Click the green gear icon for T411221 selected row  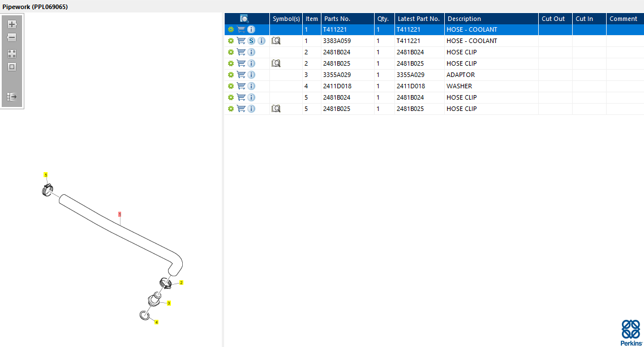pos(231,29)
